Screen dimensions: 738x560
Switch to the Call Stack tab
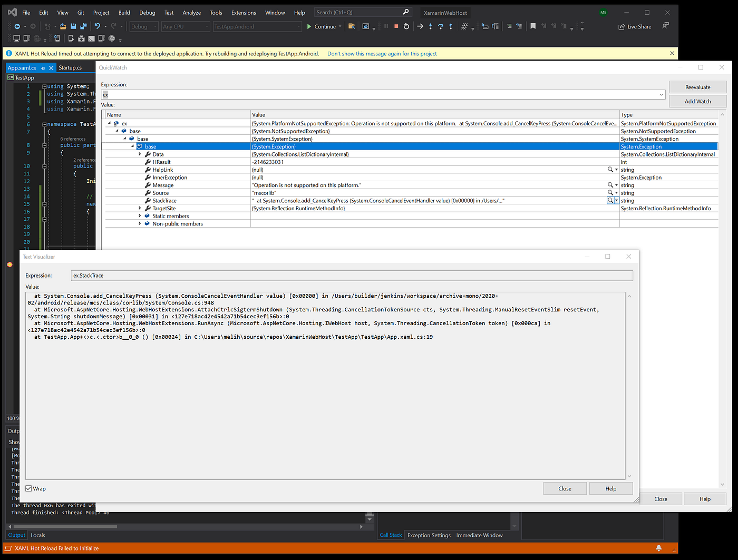(391, 535)
